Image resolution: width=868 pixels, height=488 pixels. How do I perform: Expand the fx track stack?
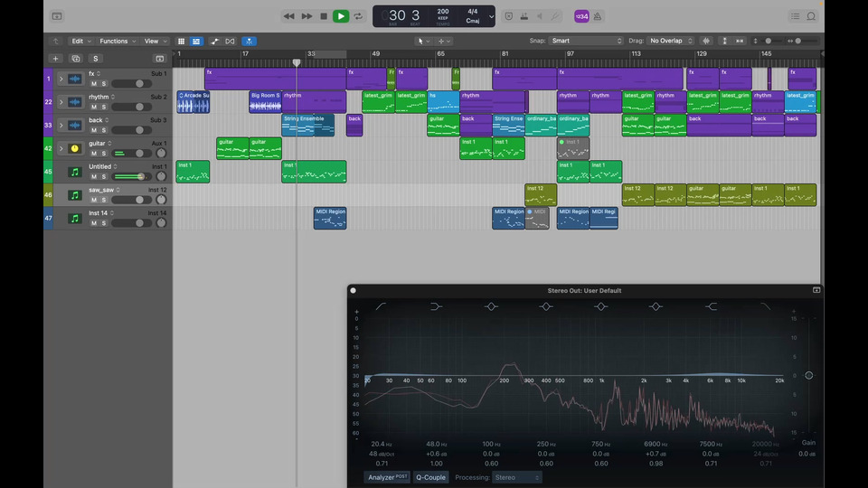click(x=61, y=79)
